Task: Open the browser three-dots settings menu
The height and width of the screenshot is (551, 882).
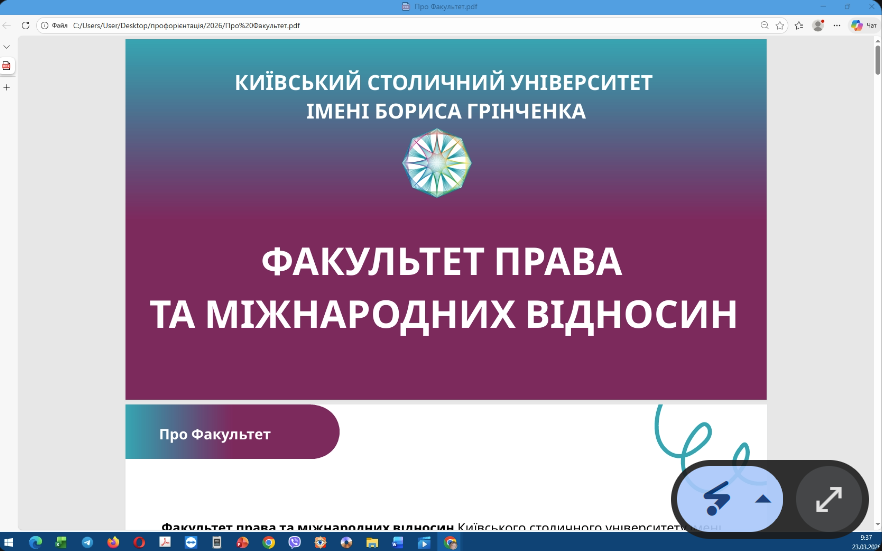Action: pos(837,25)
